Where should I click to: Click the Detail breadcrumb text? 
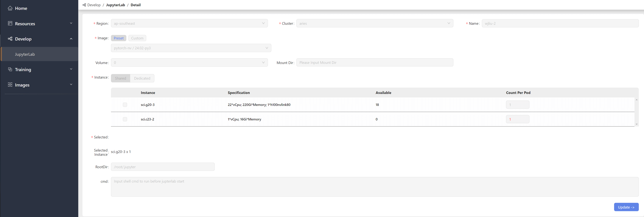click(x=136, y=5)
